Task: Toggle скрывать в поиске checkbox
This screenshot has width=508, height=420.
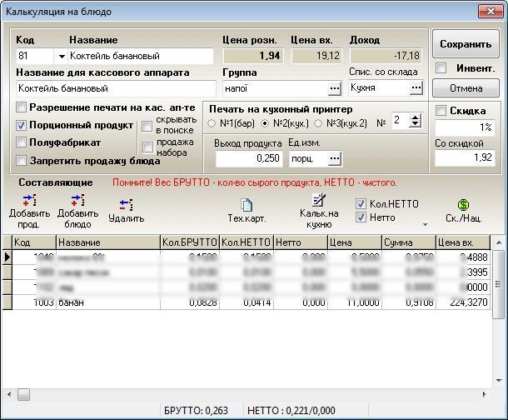Action: tap(147, 127)
